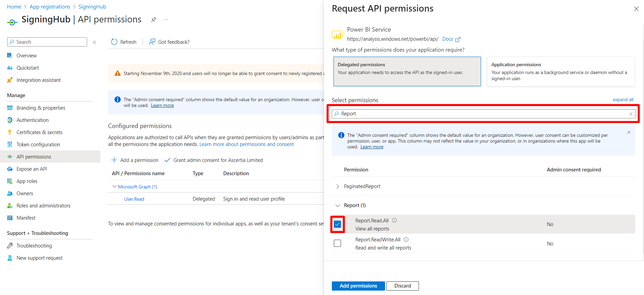Image resolution: width=644 pixels, height=295 pixels.
Task: Collapse the Microsoft Graph (1) group
Action: tap(115, 186)
